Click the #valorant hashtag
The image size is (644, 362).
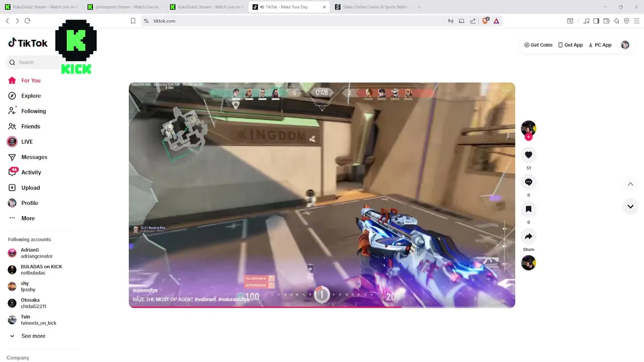[x=205, y=299]
